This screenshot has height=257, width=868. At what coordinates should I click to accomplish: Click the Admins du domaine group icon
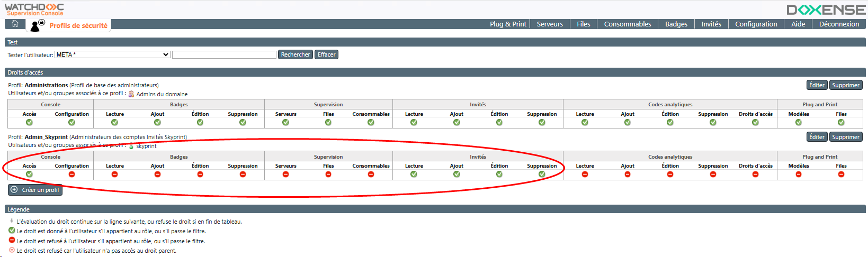(131, 94)
